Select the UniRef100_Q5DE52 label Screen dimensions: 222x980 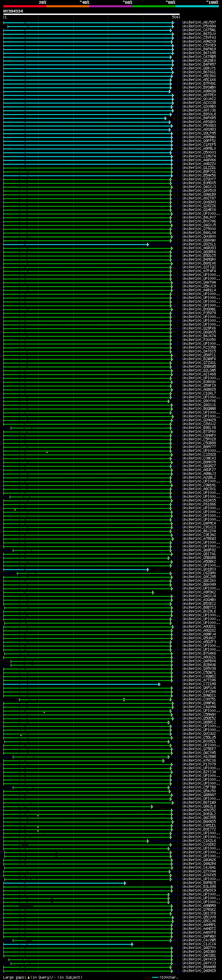199,719
